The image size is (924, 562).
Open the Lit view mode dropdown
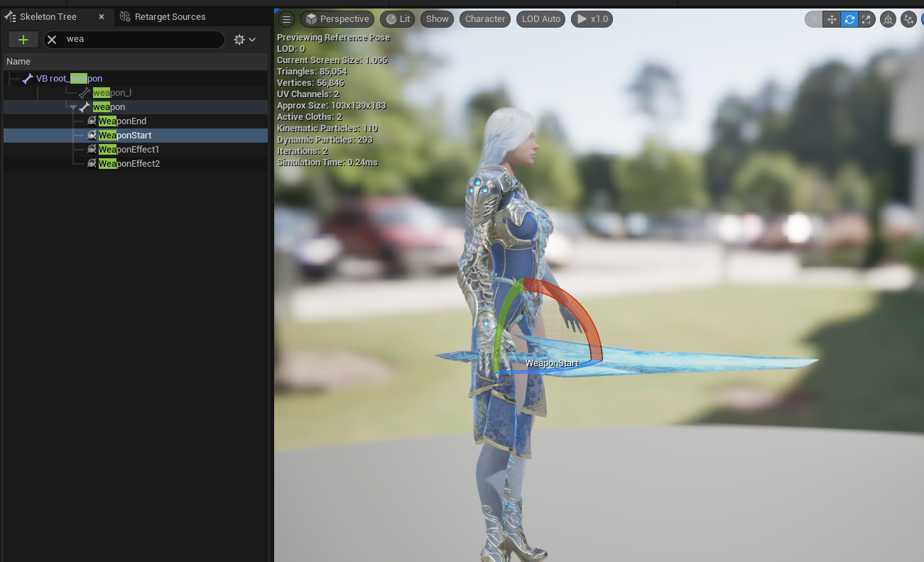[x=398, y=19]
